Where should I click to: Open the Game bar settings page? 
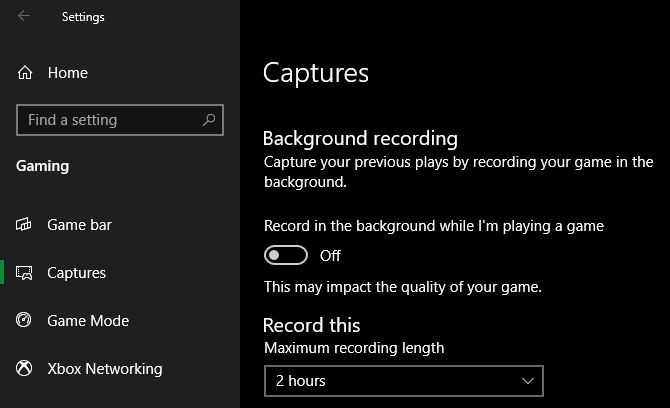click(80, 225)
